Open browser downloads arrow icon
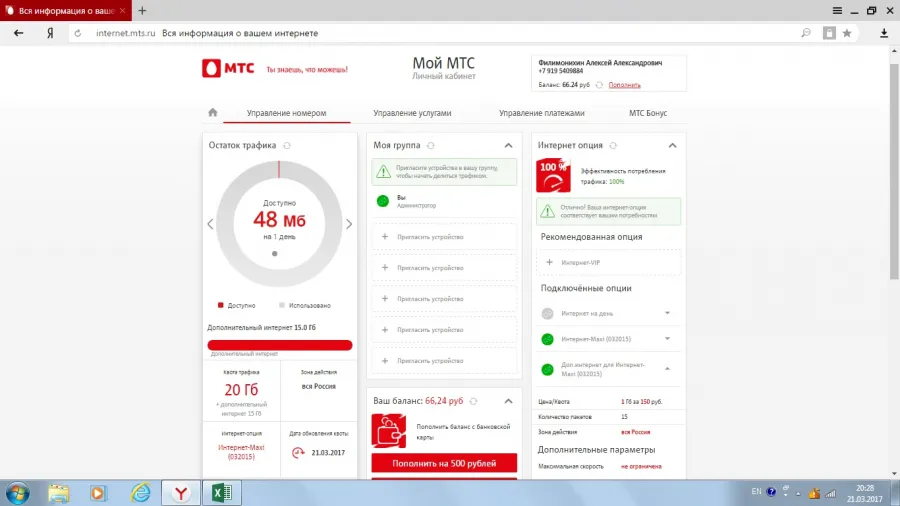Image resolution: width=900 pixels, height=506 pixels. (884, 33)
